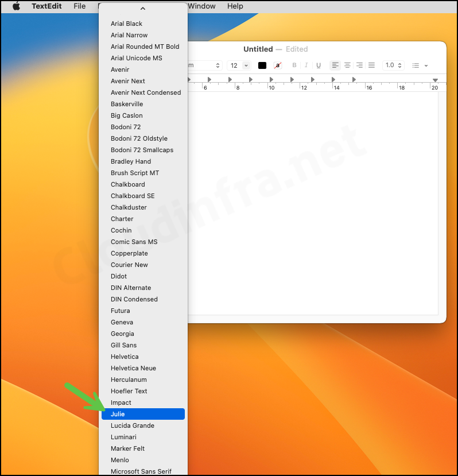This screenshot has width=458, height=476.
Task: Click the scroll-up arrow in font list
Action: point(143,9)
